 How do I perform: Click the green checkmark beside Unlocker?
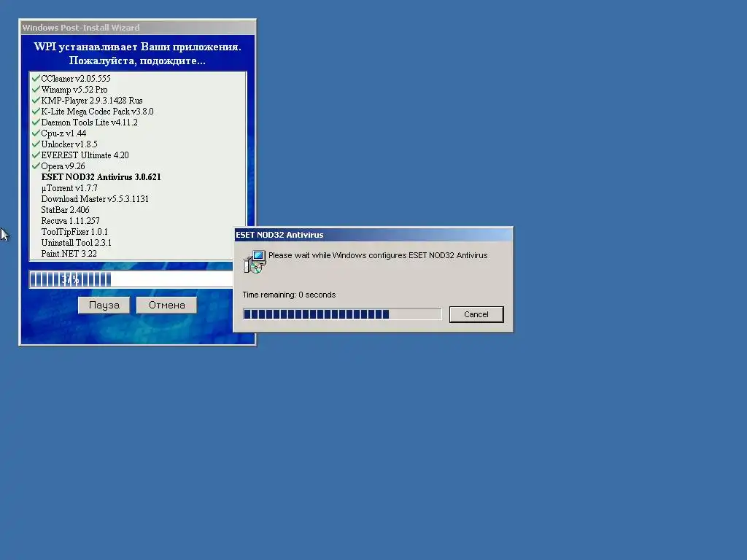[36, 144]
